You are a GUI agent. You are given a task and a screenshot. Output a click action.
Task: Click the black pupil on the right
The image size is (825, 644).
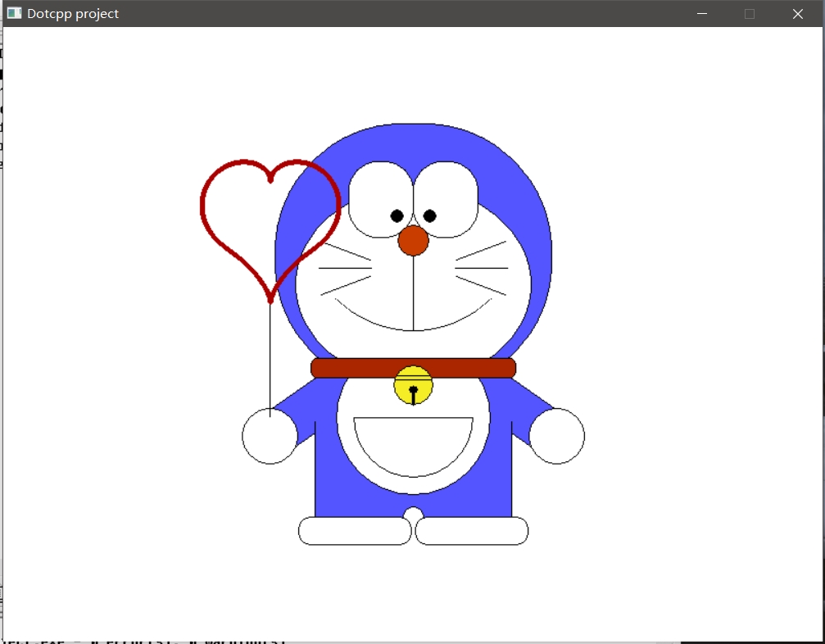[430, 216]
